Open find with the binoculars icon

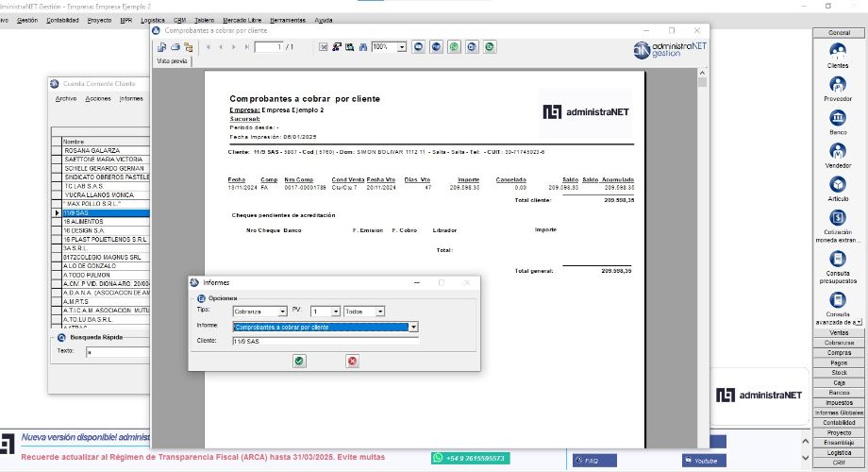363,47
